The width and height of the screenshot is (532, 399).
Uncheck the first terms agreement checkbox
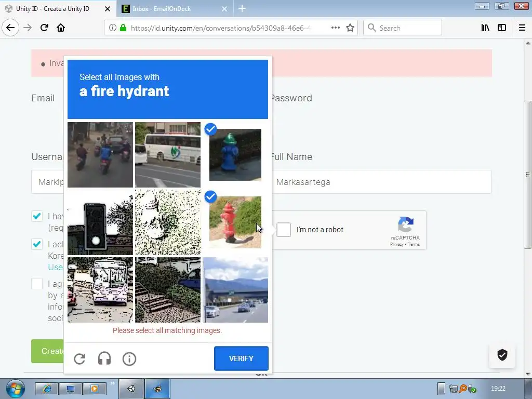(x=37, y=216)
